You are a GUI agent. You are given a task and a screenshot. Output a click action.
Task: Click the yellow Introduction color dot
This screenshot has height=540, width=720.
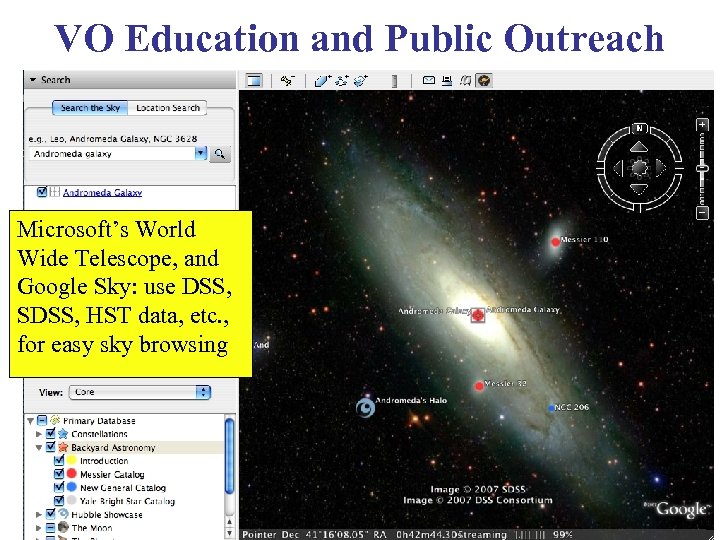72,460
